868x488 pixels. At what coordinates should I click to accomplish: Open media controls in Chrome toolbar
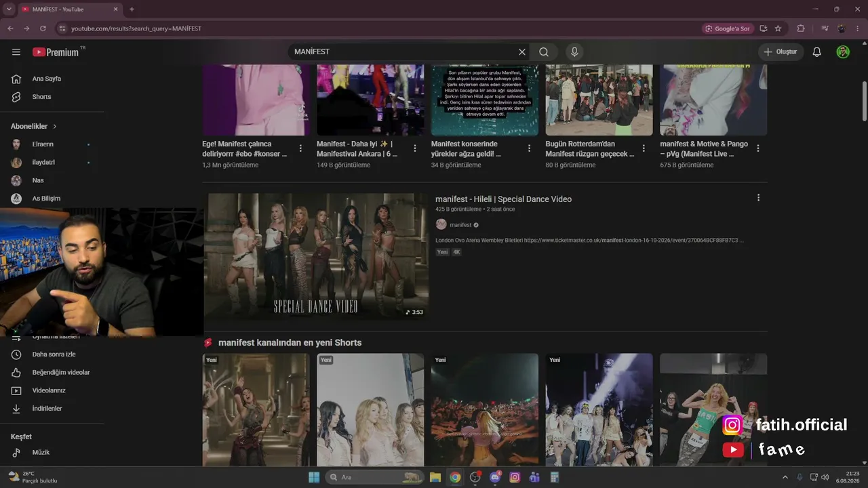pos(825,28)
